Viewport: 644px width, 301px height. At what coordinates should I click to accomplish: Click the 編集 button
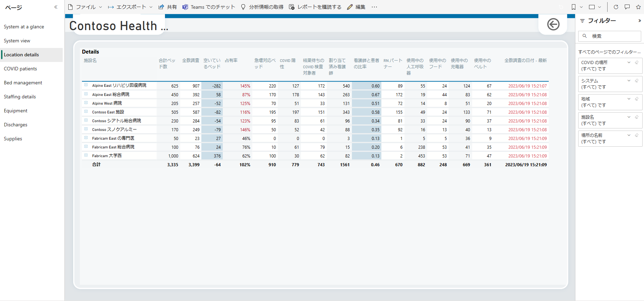click(x=356, y=7)
